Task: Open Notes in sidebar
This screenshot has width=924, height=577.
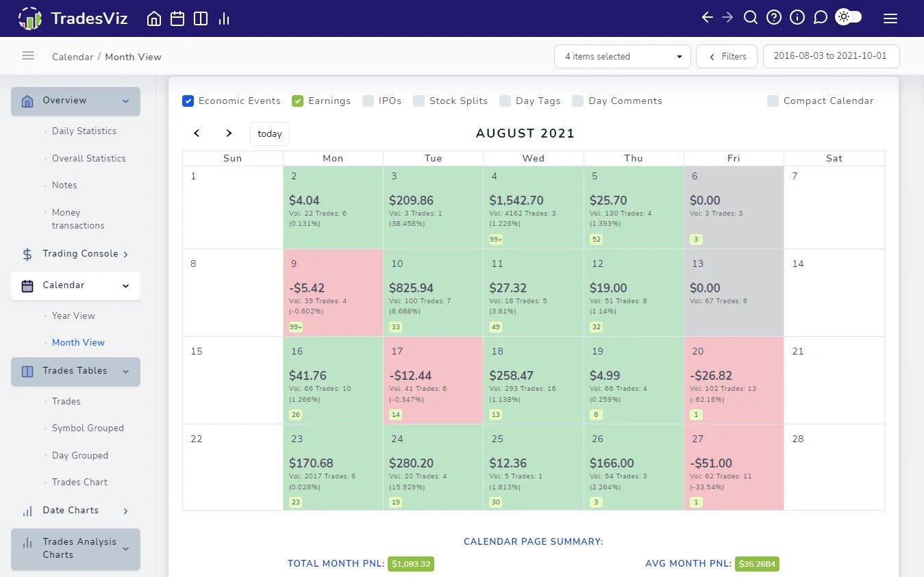Action: (64, 185)
